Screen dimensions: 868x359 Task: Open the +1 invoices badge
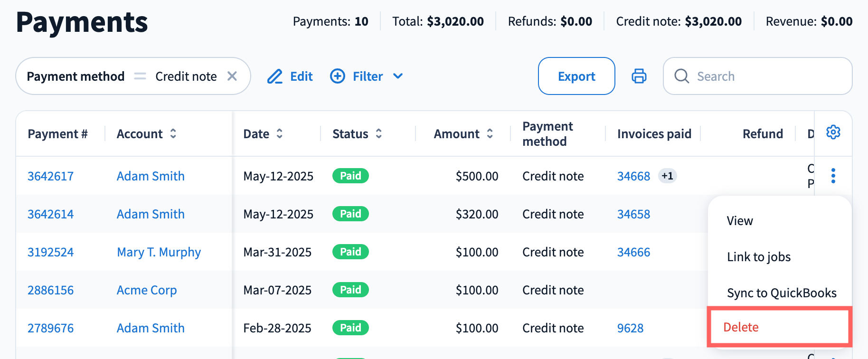click(x=667, y=176)
